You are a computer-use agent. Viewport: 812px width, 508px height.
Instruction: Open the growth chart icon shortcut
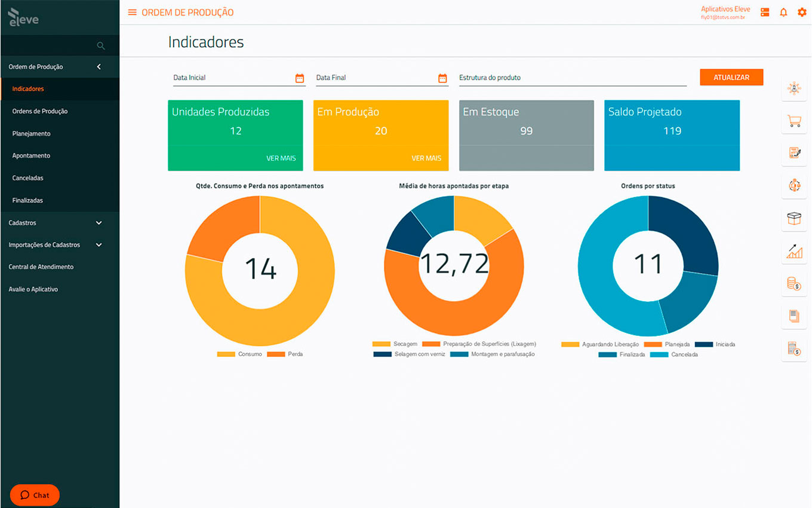point(794,252)
